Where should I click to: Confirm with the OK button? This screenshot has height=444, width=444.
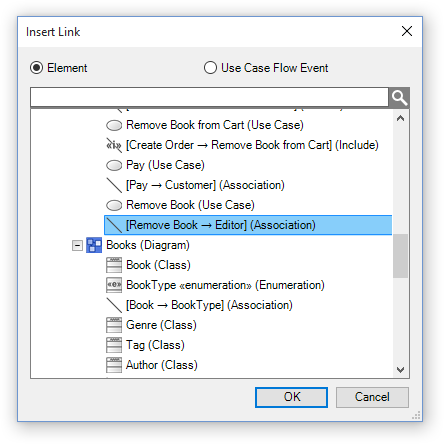click(x=291, y=397)
